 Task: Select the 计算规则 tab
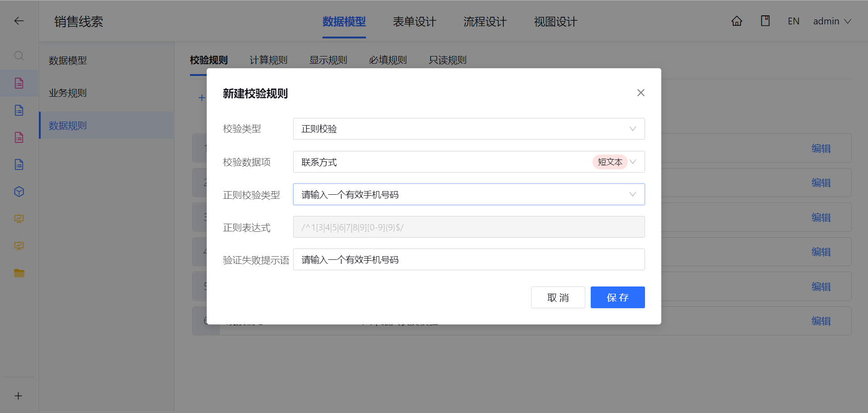click(269, 60)
